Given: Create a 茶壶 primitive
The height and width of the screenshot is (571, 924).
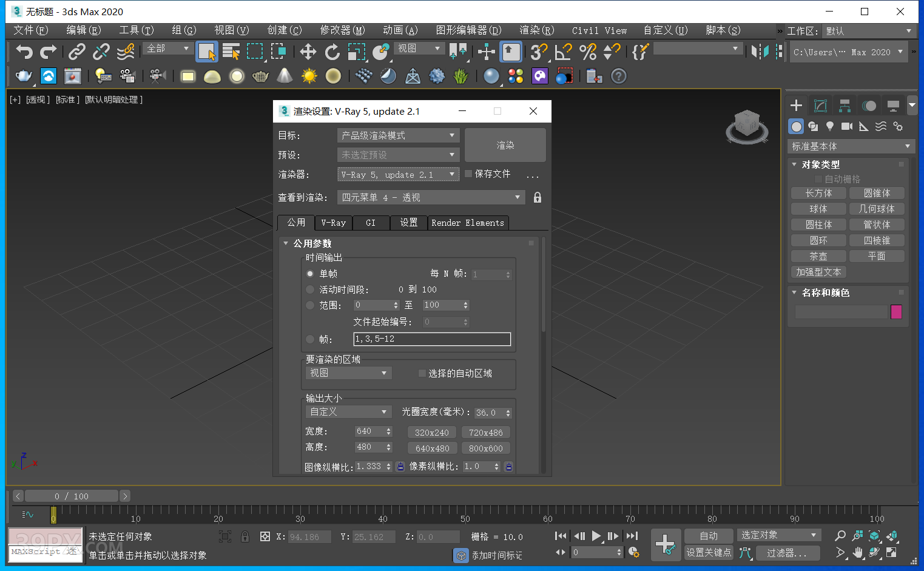Looking at the screenshot, I should coord(818,256).
